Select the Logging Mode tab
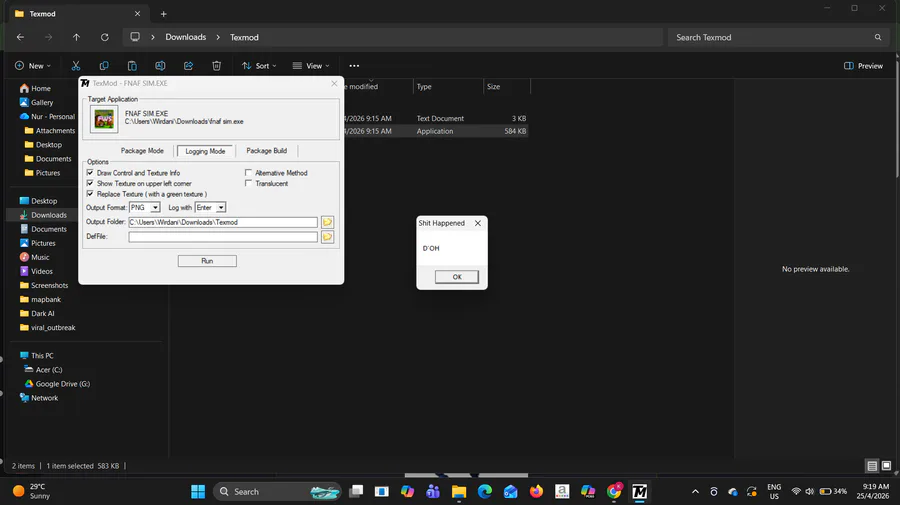 coord(205,151)
